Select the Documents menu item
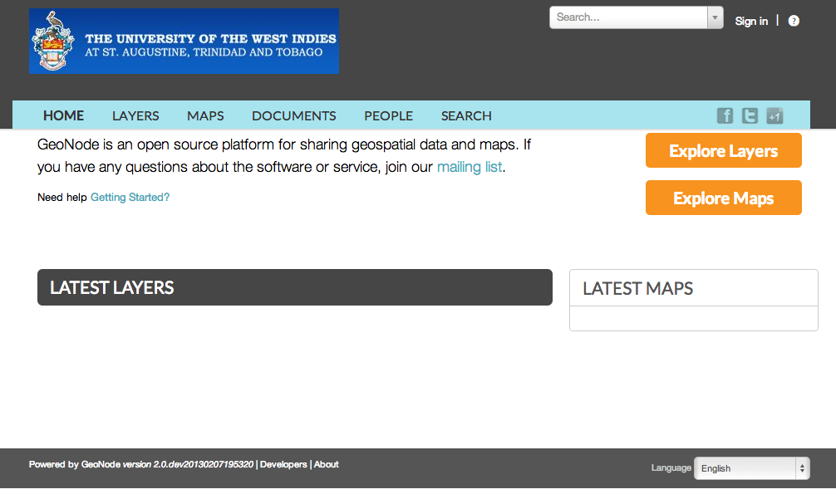This screenshot has width=836, height=504. [x=294, y=115]
